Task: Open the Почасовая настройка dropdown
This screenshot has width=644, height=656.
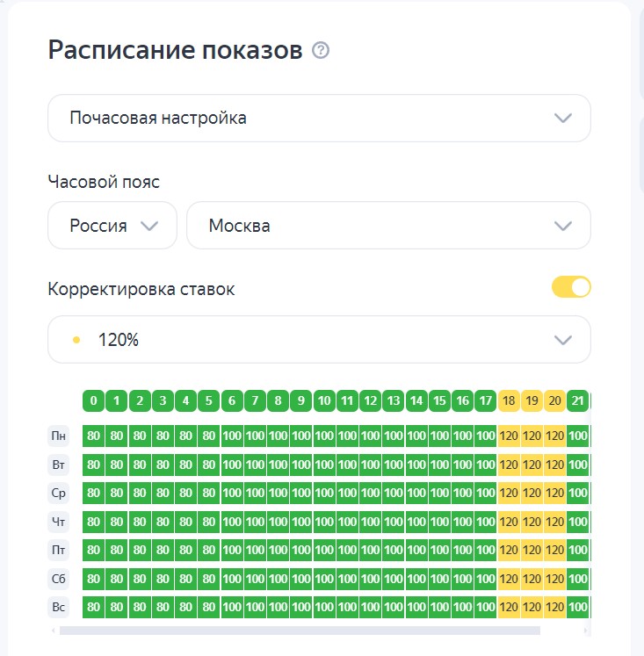Action: (x=319, y=119)
